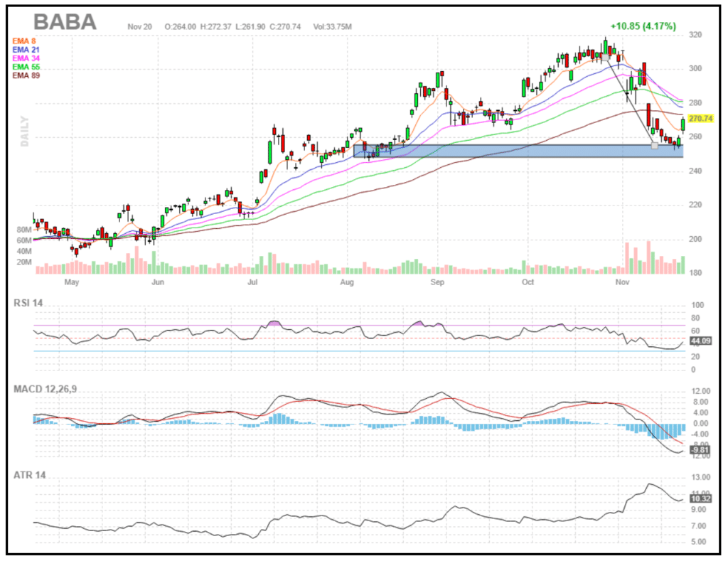Click the May label on the time axis
Screen dimensions: 728x561
72,282
